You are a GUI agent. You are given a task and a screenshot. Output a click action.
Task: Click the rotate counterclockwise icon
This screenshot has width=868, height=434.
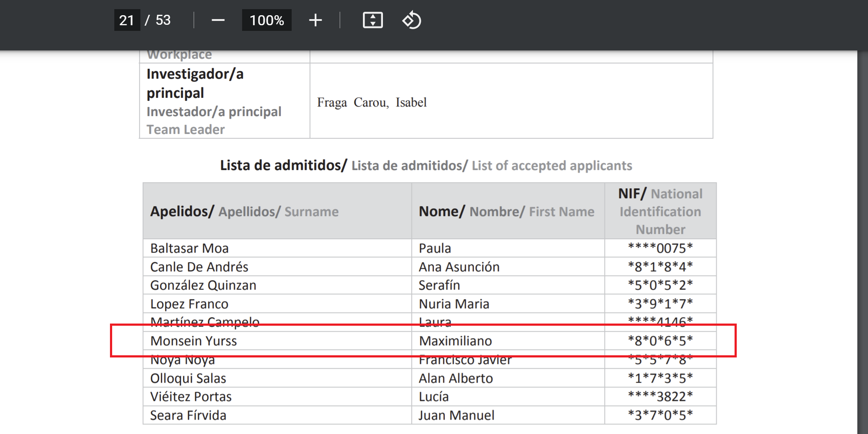click(x=412, y=20)
